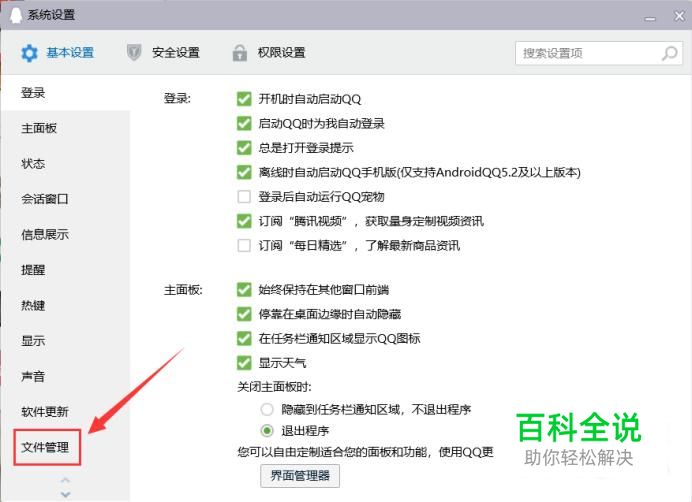Click the sidebar scroll-down chevron

coord(65,494)
